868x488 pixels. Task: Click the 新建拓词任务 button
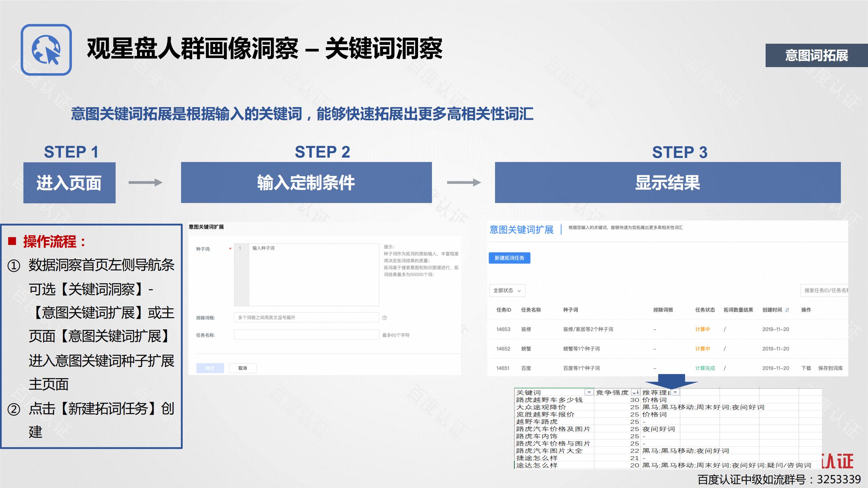[x=509, y=258]
